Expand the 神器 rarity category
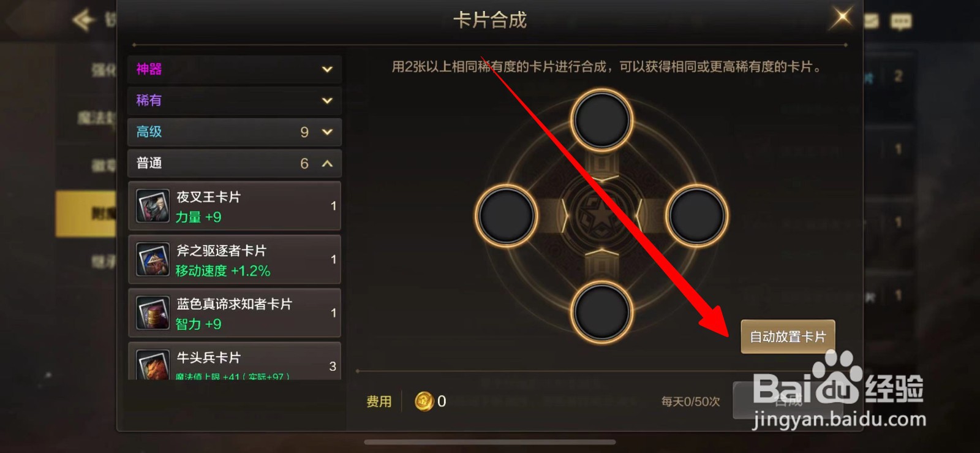 tap(235, 69)
